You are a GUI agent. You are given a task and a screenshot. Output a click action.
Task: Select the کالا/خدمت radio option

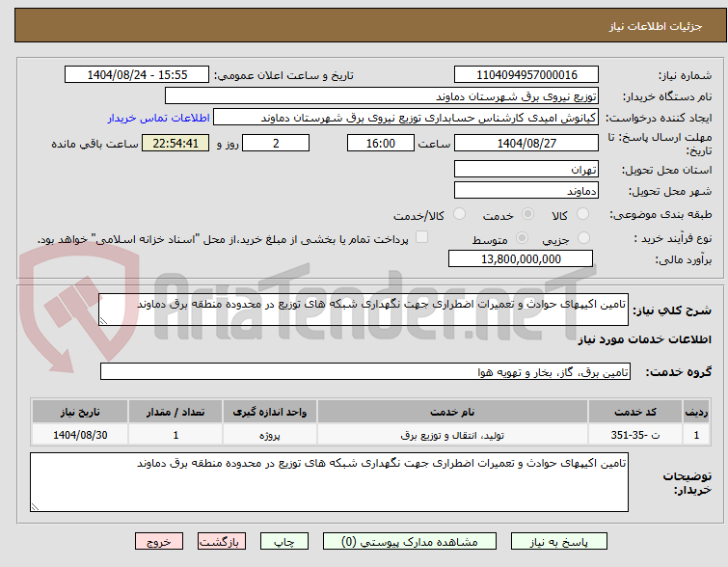[459, 214]
